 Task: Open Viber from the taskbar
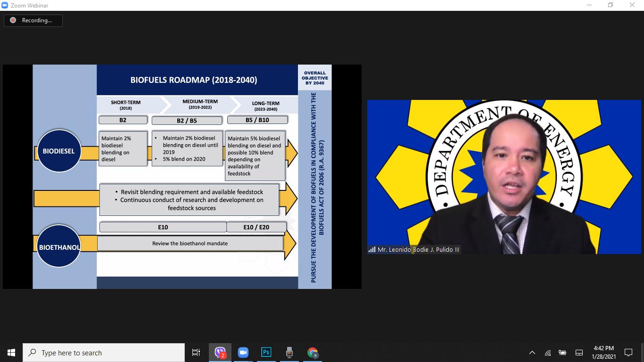220,353
